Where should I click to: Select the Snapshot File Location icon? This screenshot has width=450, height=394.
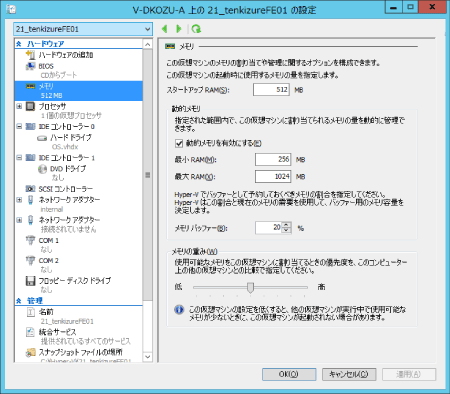click(x=30, y=352)
